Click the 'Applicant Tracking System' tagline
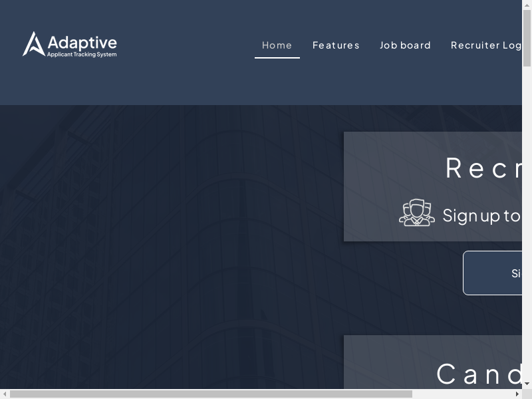Viewport: 532px width, 399px height. click(x=82, y=55)
